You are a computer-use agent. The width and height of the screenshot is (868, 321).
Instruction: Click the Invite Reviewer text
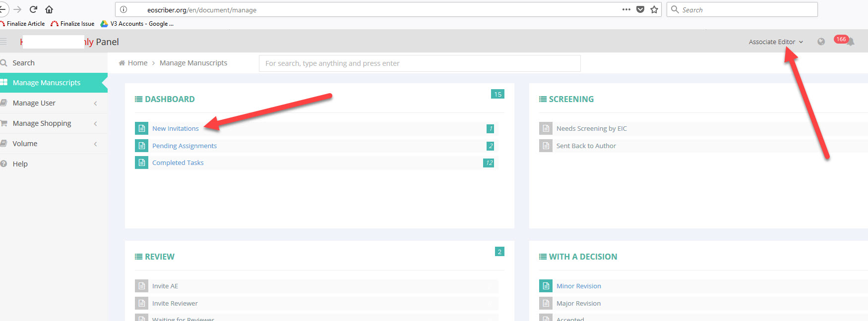point(175,303)
